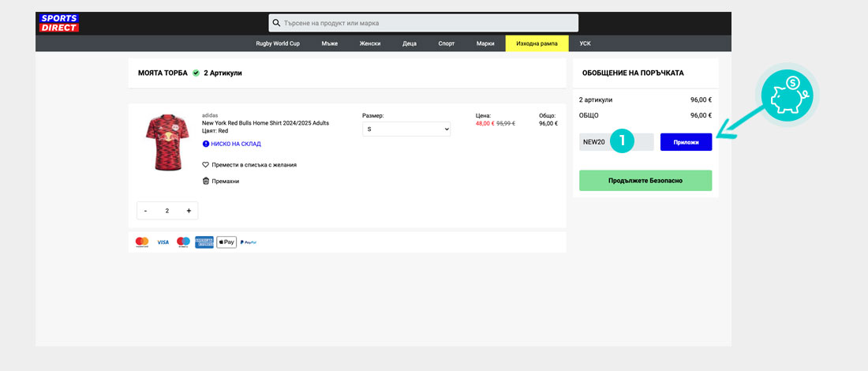Click the piggy bank savings icon
Image resolution: width=868 pixels, height=371 pixels.
[789, 93]
